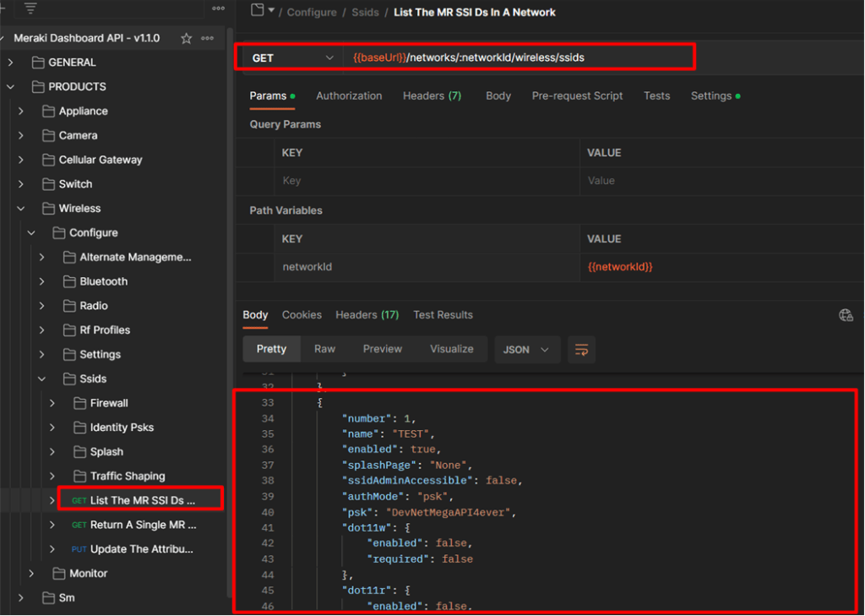Select the Visualize response view
This screenshot has width=865, height=616.
tap(451, 349)
